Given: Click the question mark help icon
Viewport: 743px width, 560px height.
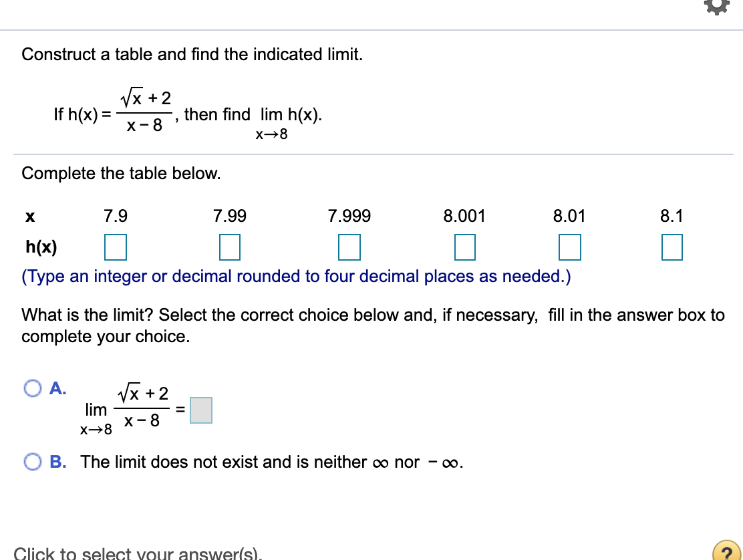Looking at the screenshot, I should [726, 553].
